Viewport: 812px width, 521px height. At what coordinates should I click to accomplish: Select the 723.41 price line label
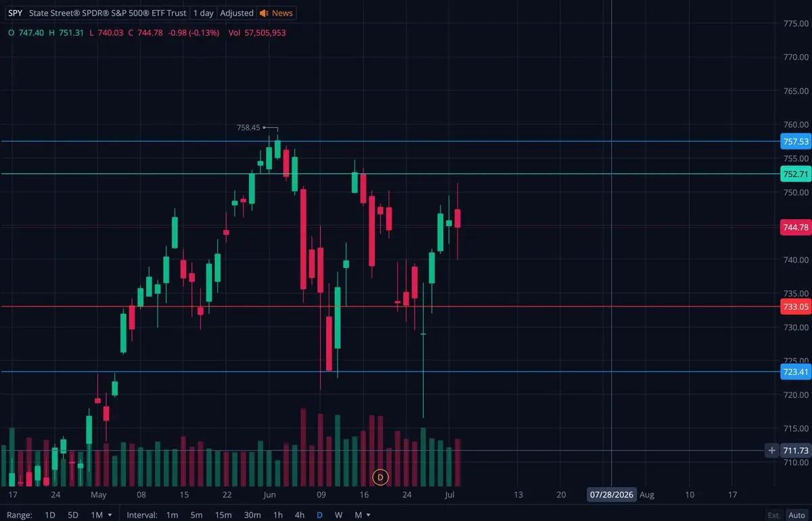point(796,371)
